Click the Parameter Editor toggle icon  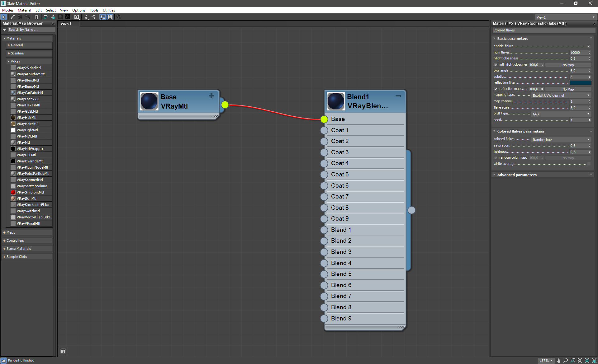[x=110, y=17]
